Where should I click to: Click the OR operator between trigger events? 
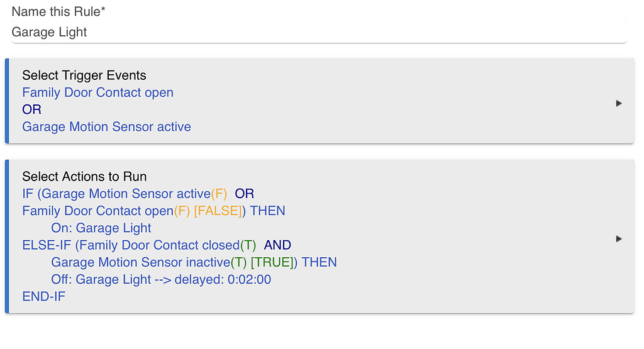31,110
